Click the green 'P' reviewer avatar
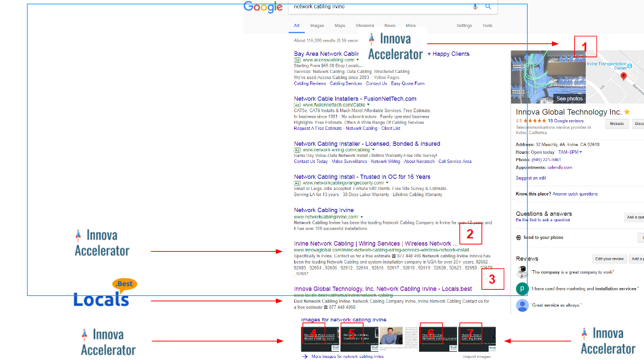The image size is (644, 364). 522,289
